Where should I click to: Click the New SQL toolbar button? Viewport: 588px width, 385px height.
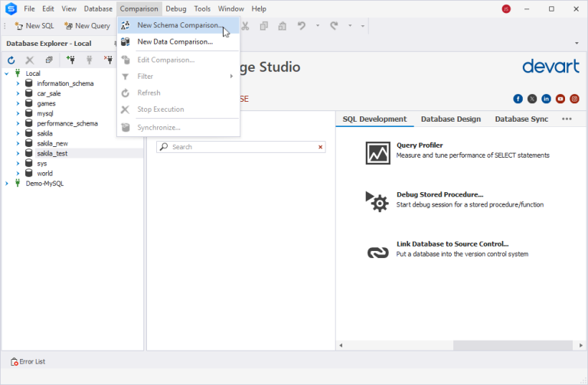coord(34,26)
